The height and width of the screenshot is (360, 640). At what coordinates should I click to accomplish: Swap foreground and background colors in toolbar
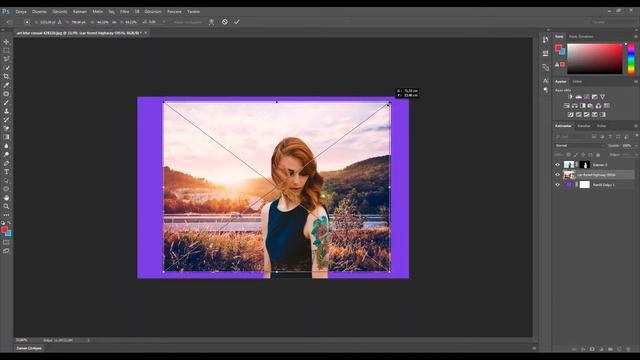(x=9, y=223)
